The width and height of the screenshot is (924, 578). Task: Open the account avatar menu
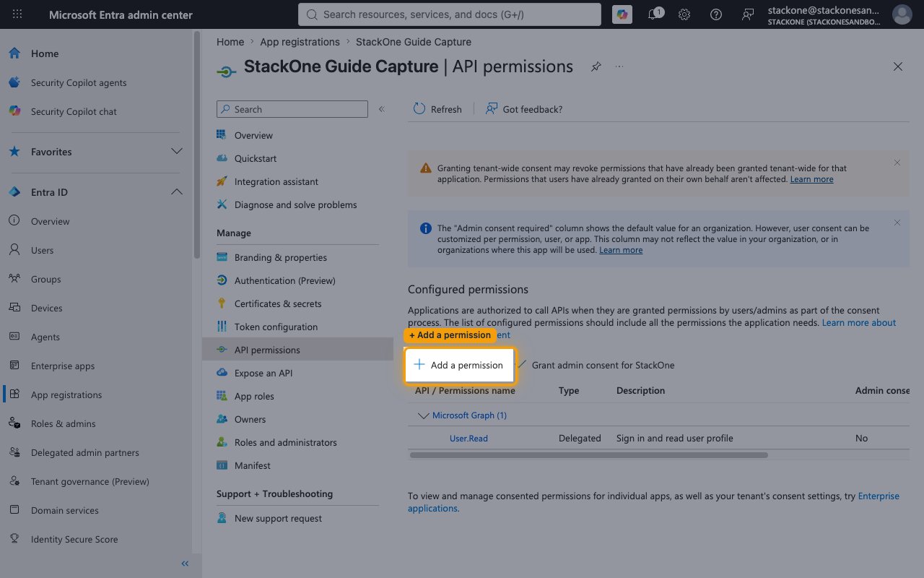coord(902,14)
